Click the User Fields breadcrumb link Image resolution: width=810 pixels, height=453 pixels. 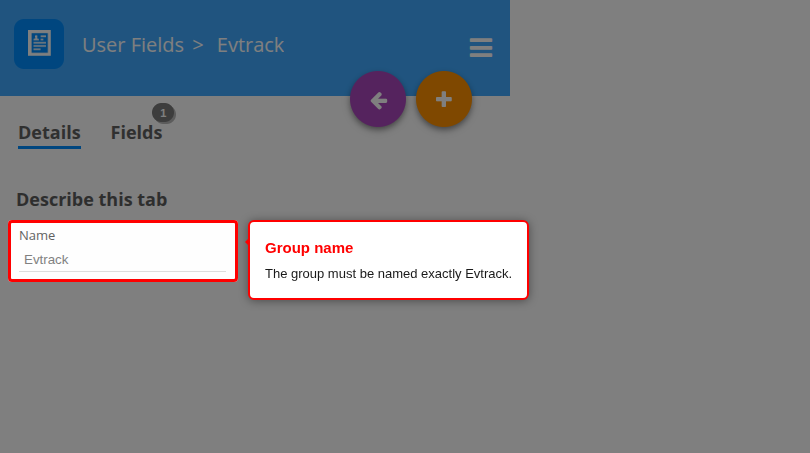point(133,45)
